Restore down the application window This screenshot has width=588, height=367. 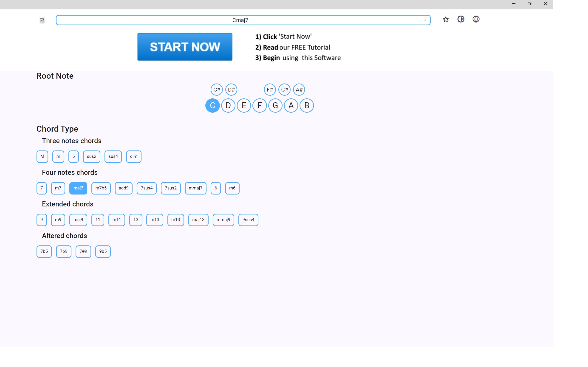(x=529, y=4)
